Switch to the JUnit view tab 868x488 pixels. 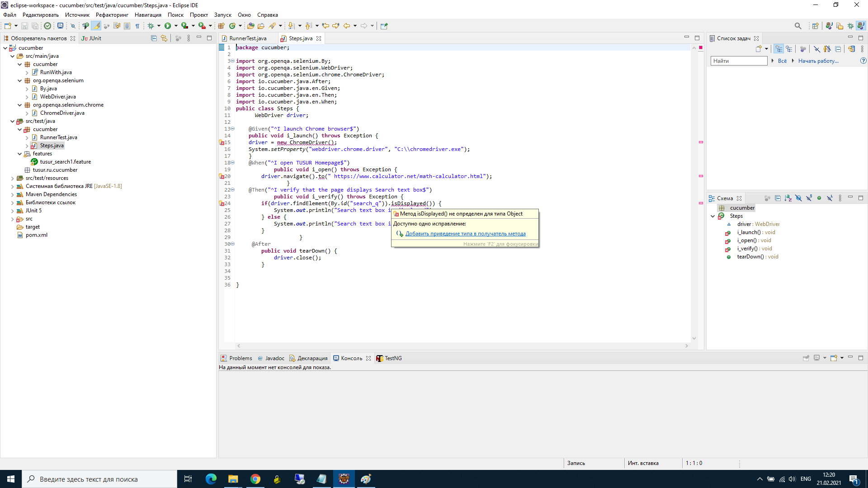coord(91,38)
